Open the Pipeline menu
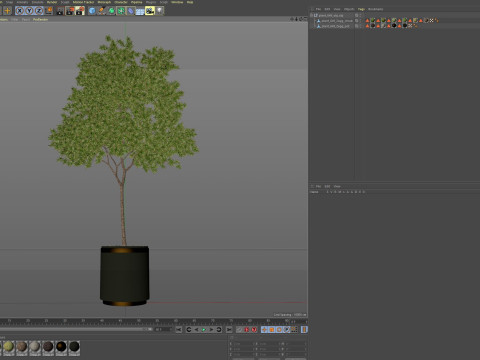Screen dimensions: 480x360 (137, 2)
